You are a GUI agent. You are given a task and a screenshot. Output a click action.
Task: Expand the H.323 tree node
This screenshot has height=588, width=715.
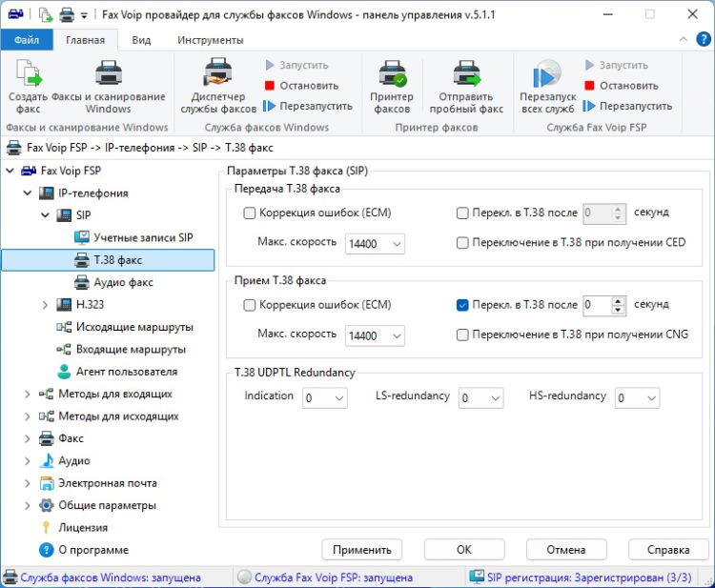coord(45,305)
